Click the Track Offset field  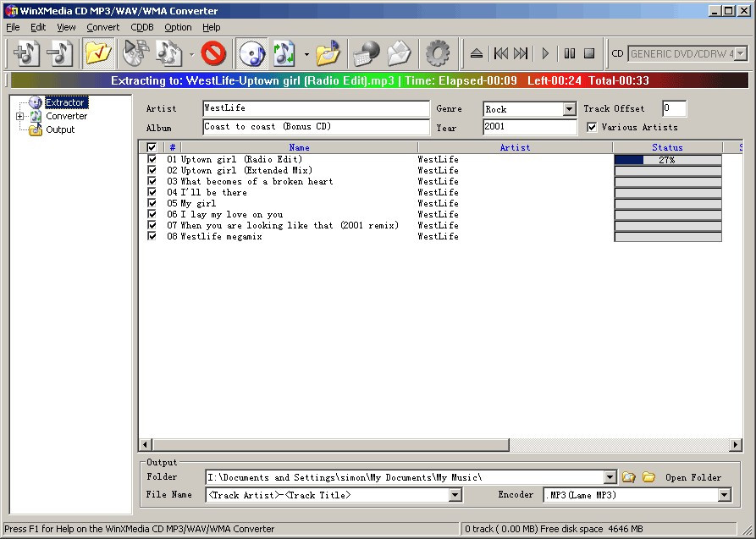(675, 108)
